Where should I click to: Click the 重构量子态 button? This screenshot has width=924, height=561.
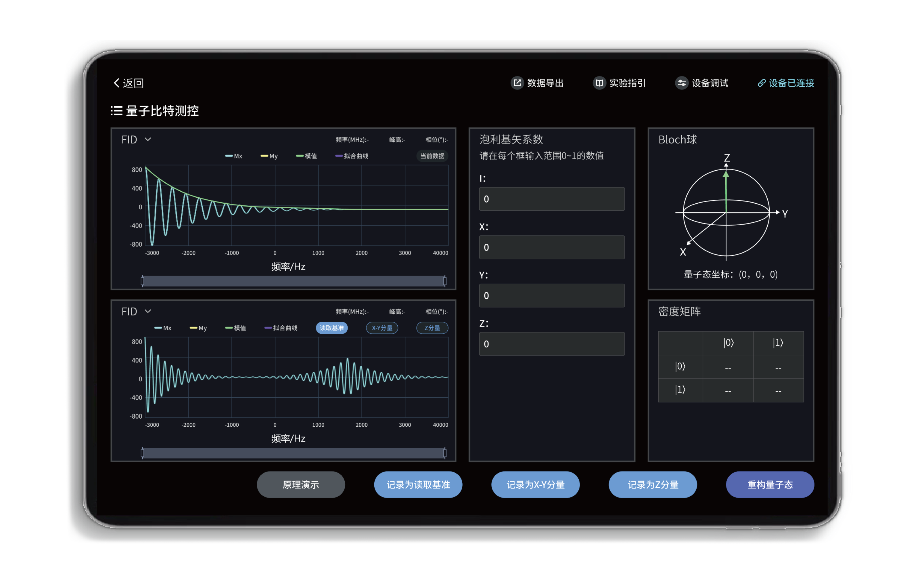[770, 484]
